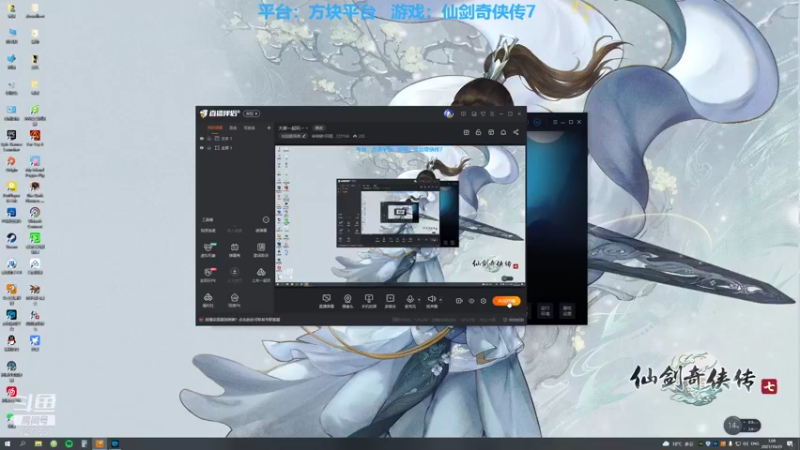Open the Windows Start menu
Screen dimensions: 800x450
point(7,444)
